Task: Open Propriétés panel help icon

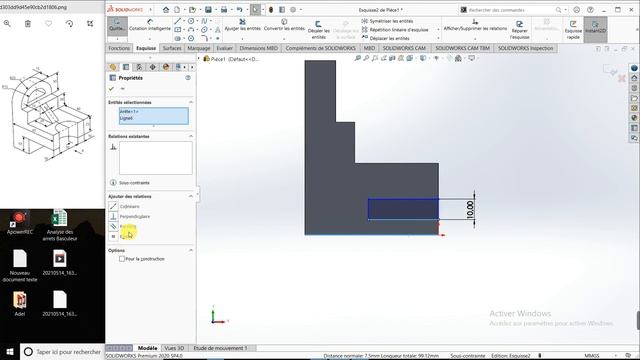Action: [x=188, y=78]
